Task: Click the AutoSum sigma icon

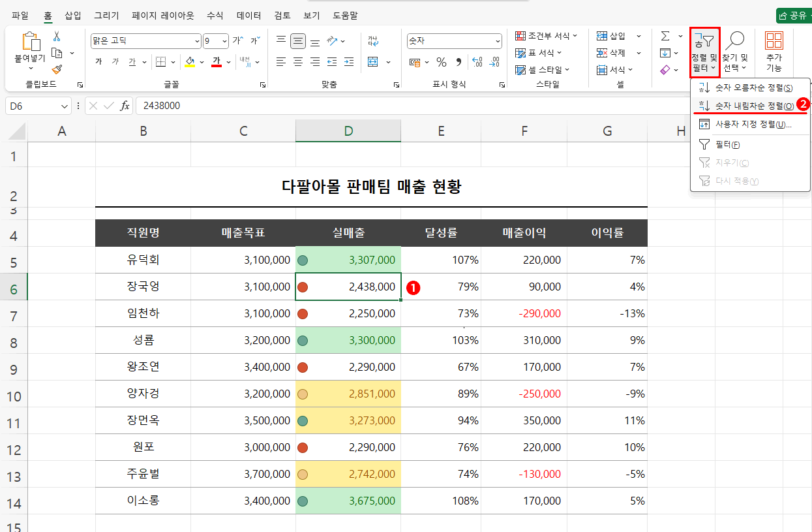Action: coord(665,36)
